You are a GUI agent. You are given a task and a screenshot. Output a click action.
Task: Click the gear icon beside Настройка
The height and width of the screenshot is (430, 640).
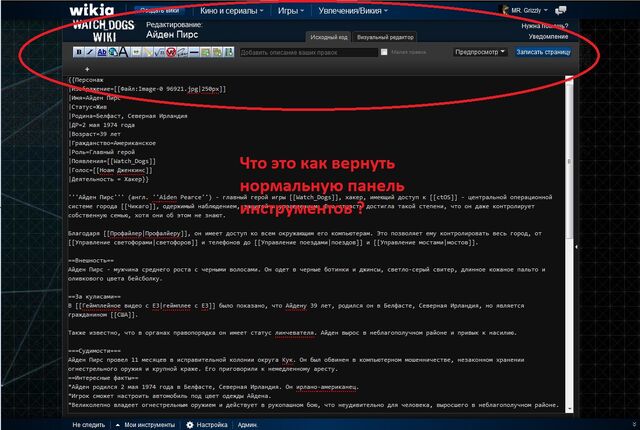[x=190, y=425]
